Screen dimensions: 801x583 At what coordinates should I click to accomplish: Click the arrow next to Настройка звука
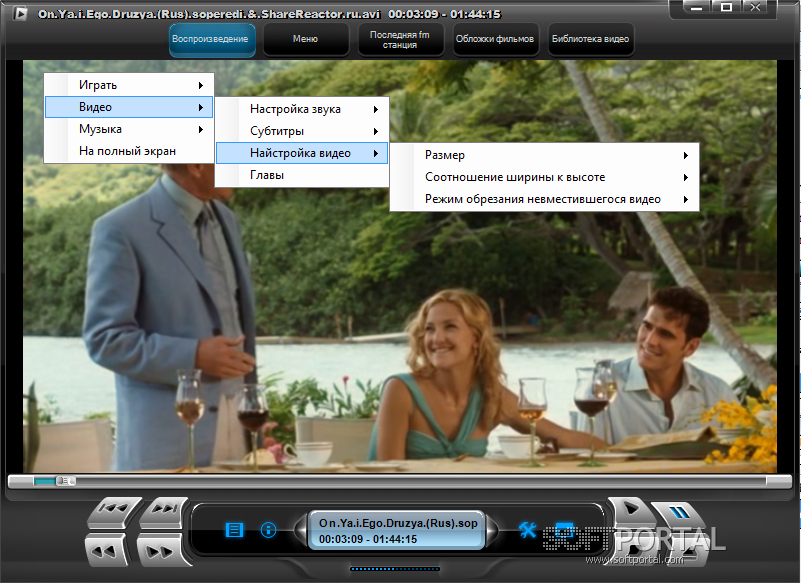coord(376,109)
